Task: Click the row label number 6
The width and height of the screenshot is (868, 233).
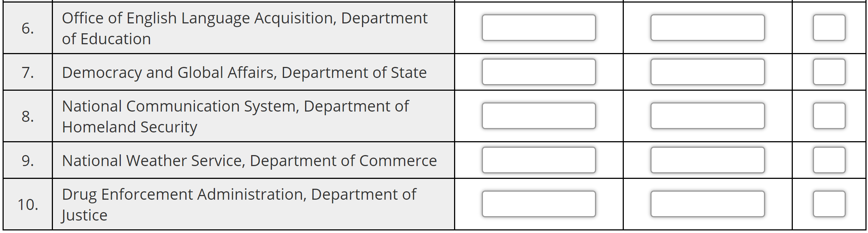Action: [27, 29]
